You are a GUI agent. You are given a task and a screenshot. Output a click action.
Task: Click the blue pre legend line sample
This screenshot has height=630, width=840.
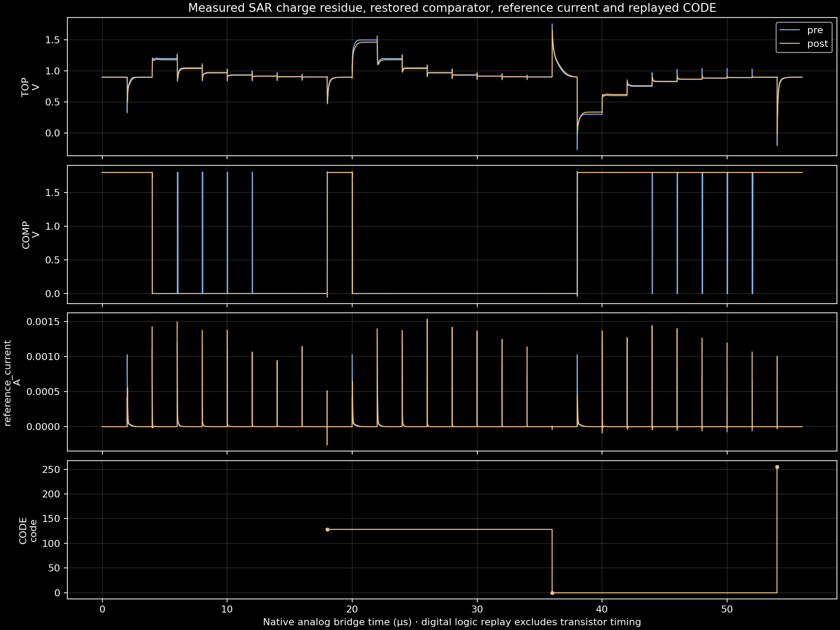[x=790, y=30]
